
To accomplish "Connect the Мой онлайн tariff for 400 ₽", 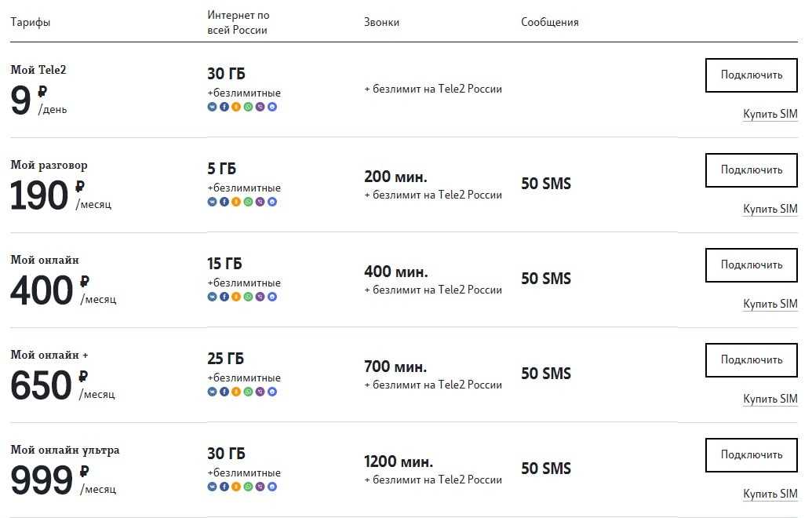I will coord(751,264).
